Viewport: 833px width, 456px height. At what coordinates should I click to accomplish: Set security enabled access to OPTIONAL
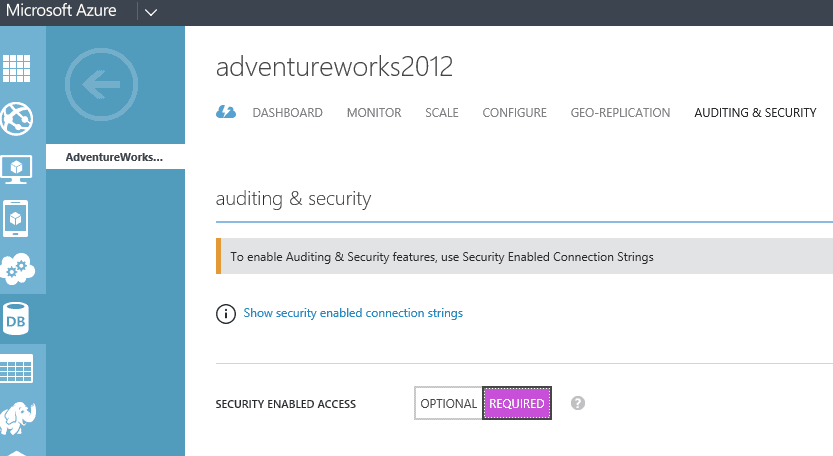[x=448, y=403]
